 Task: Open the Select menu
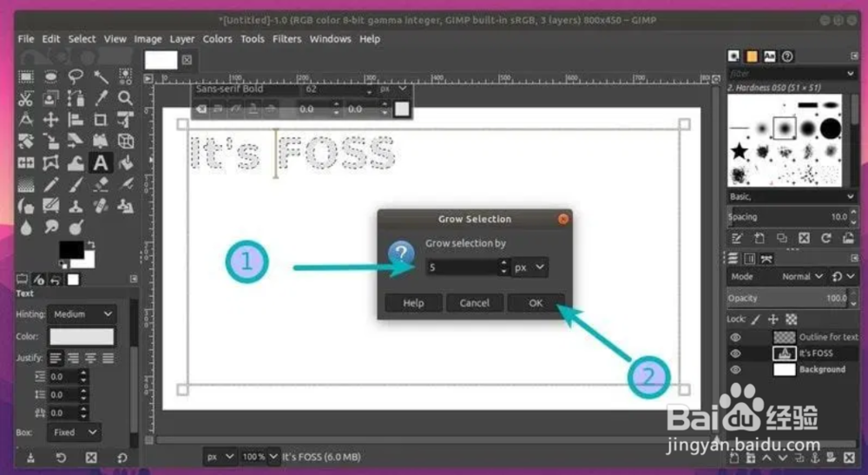coord(82,39)
